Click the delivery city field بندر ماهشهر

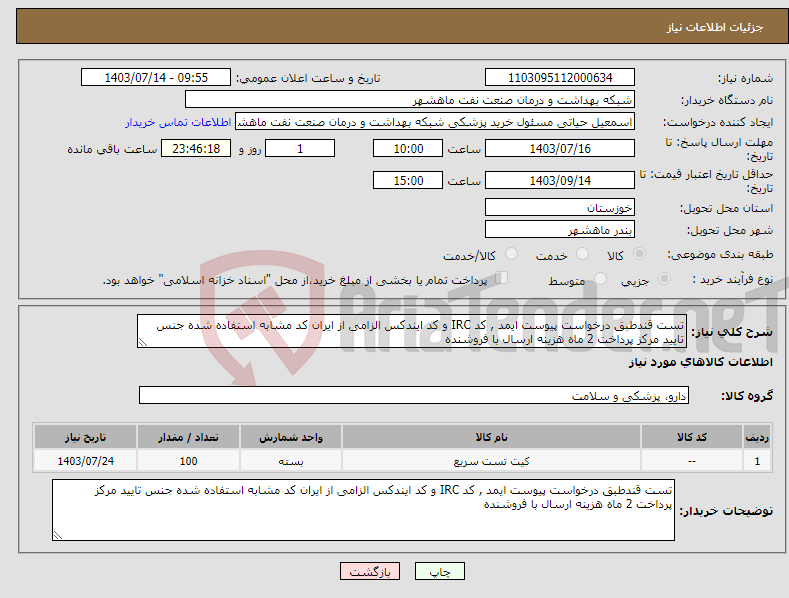(560, 230)
